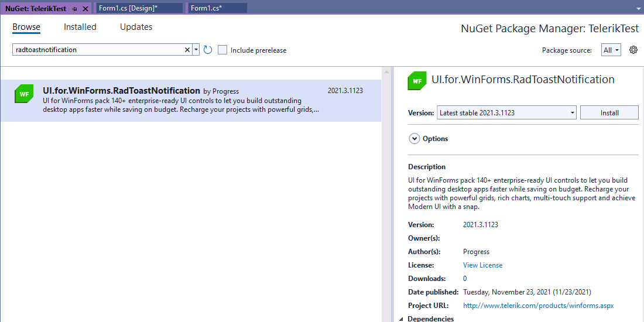The width and height of the screenshot is (644, 322).
Task: Click the NuGet Package Manager: TelerikTest title
Action: 550,28
